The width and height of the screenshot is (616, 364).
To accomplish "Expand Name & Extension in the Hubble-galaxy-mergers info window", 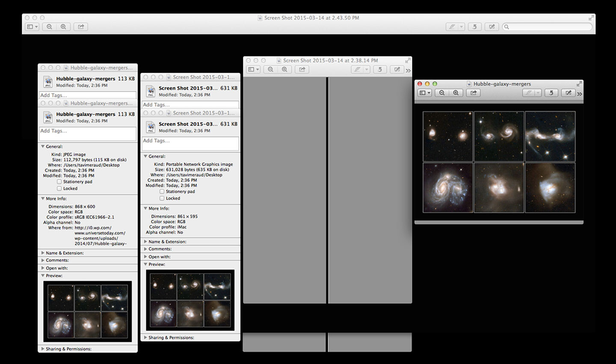I will [x=43, y=253].
